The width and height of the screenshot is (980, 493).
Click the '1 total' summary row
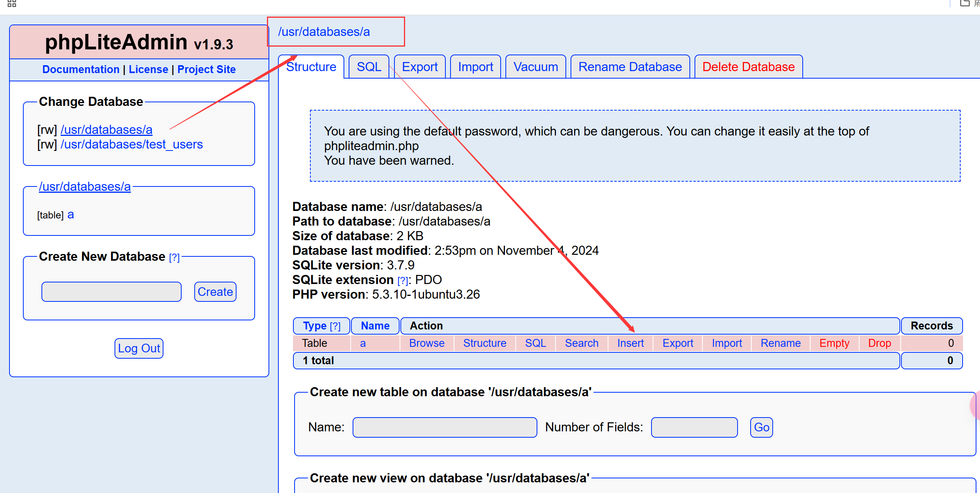tap(596, 361)
